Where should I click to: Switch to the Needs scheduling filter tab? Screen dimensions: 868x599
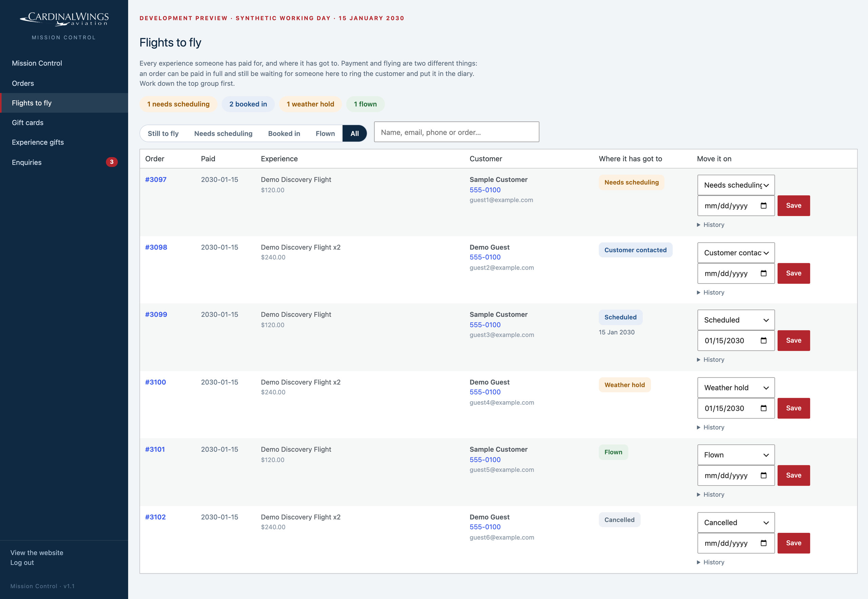223,134
